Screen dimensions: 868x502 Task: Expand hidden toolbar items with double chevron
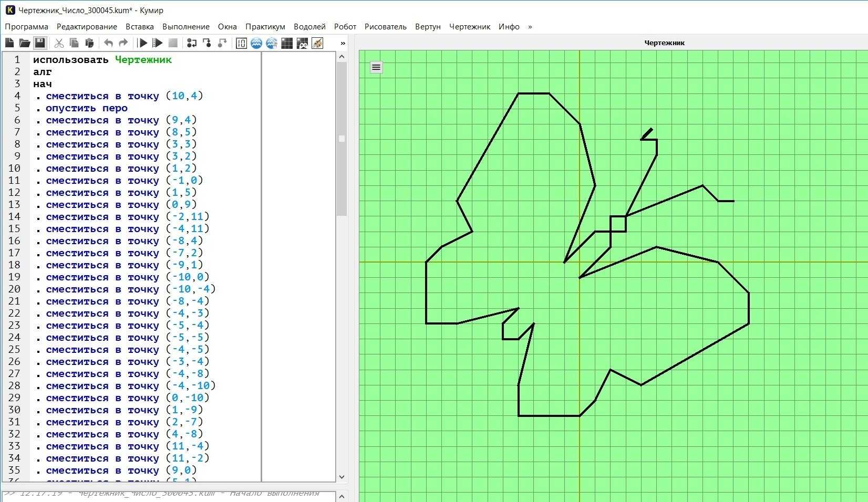(343, 43)
